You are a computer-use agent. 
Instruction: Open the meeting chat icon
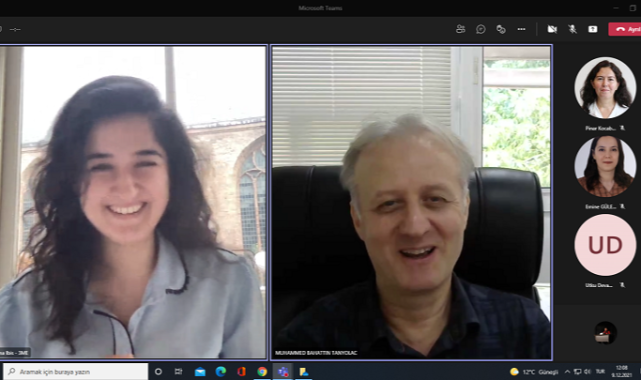(481, 29)
